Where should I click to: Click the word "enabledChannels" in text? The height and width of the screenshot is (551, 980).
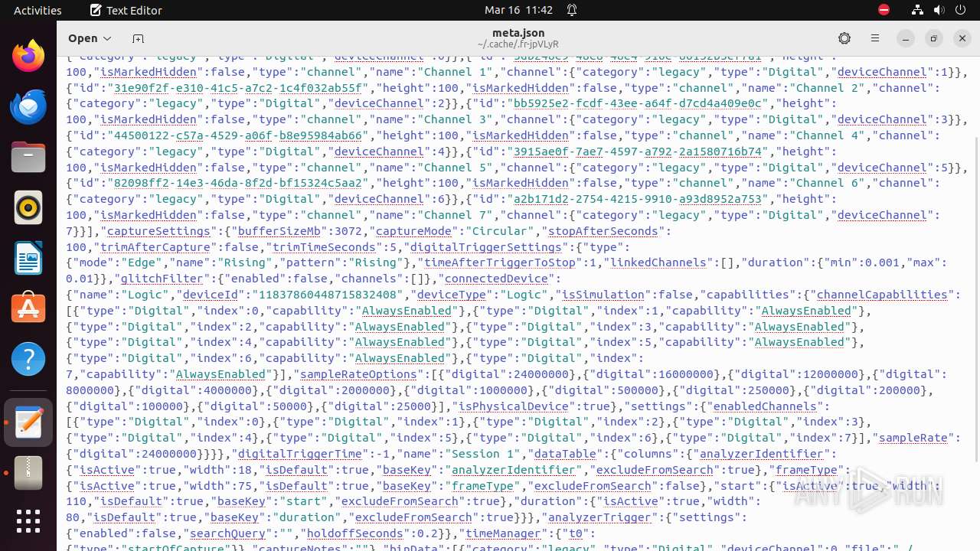[765, 406]
